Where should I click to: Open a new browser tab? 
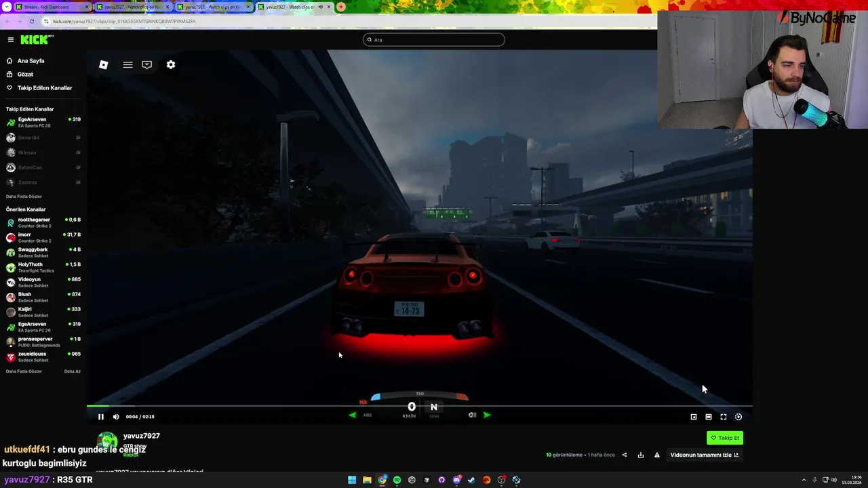click(341, 7)
